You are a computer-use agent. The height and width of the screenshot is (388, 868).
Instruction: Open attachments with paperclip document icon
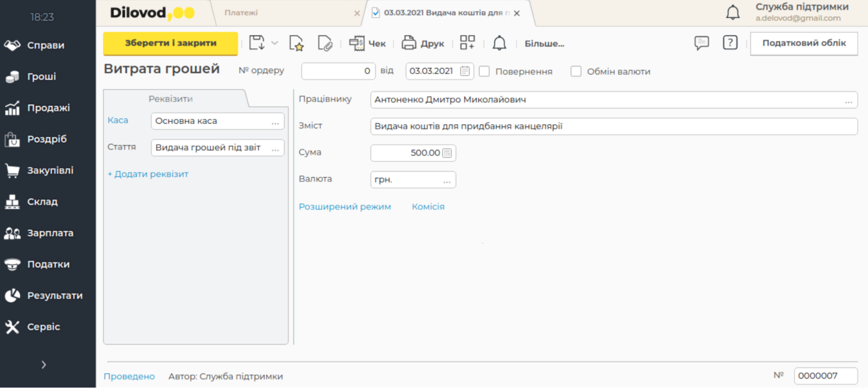(325, 43)
